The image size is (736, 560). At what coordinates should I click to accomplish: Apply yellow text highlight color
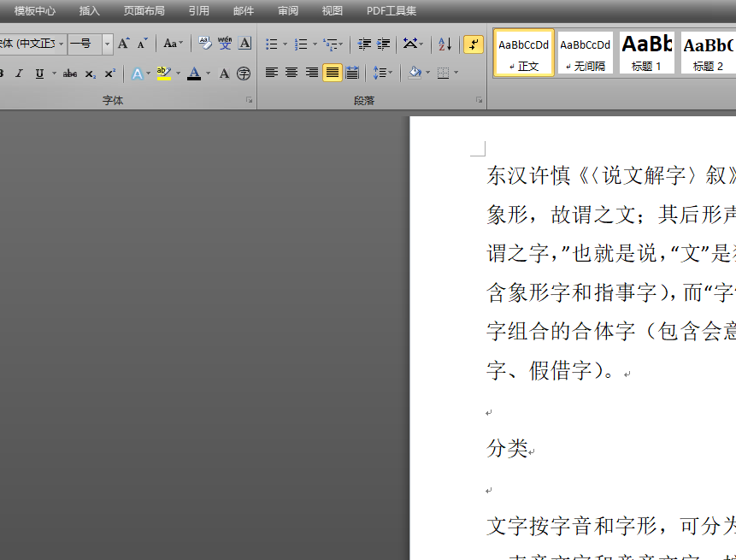(164, 74)
